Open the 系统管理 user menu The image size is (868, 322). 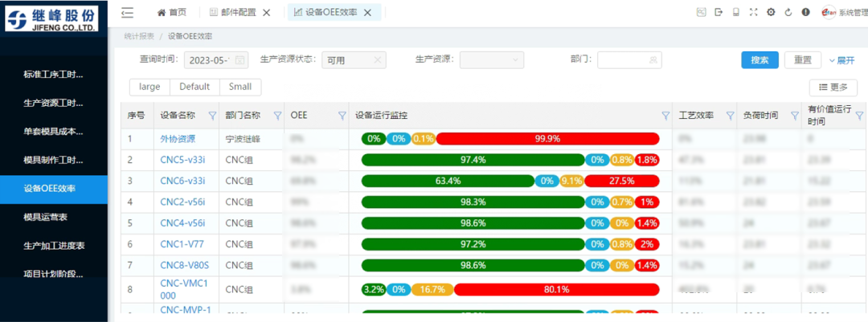pos(851,13)
